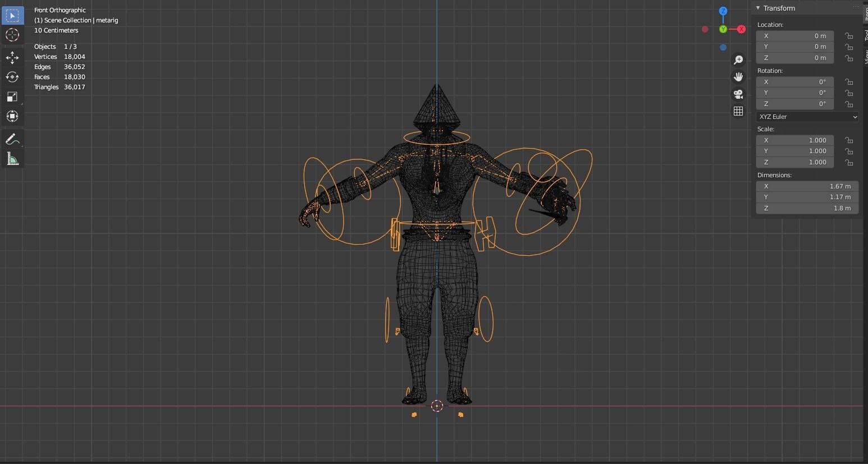Click the 'Location:' label in Transform
Image resolution: width=868 pixels, height=464 pixels.
(x=770, y=25)
